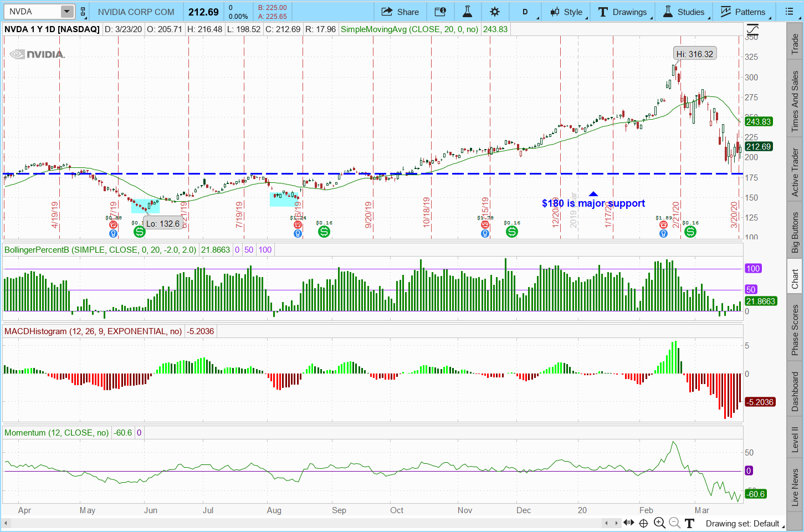Expand the NVDA symbol dropdown arrow
The width and height of the screenshot is (804, 532).
pos(66,12)
